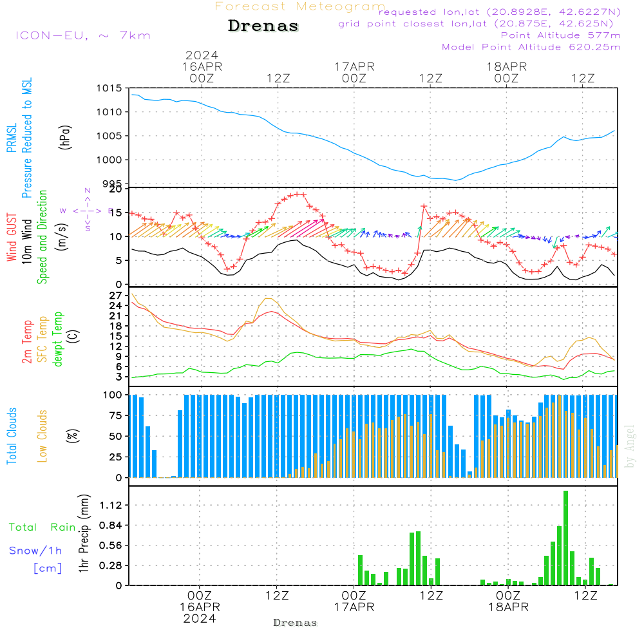Click the 'Total Clouds' blue label

12,436
